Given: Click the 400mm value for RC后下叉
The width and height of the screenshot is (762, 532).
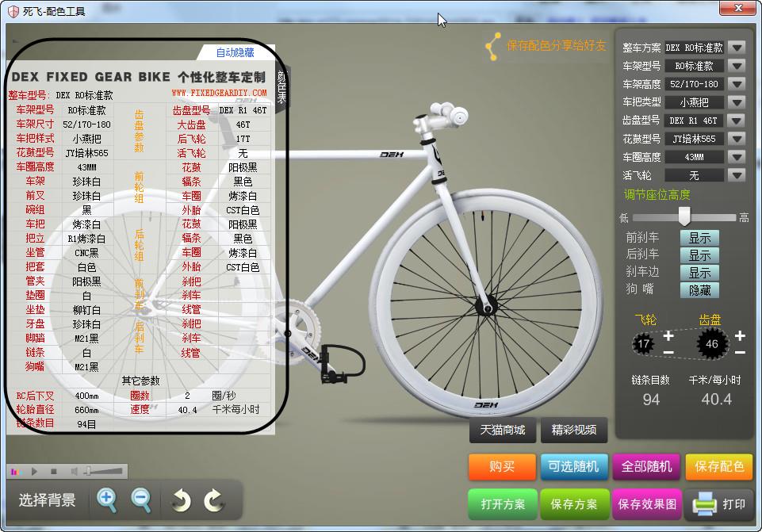Looking at the screenshot, I should pyautogui.click(x=86, y=396).
